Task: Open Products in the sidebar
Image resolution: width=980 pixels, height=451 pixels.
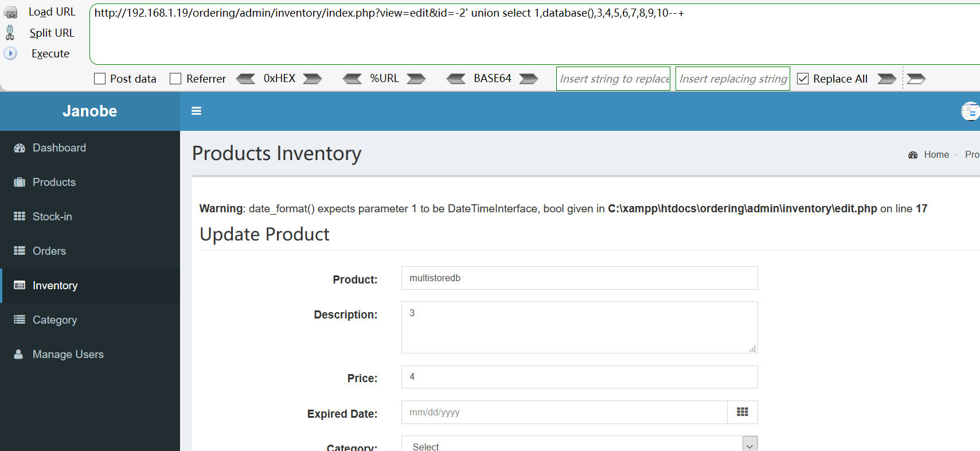Action: pyautogui.click(x=90, y=182)
